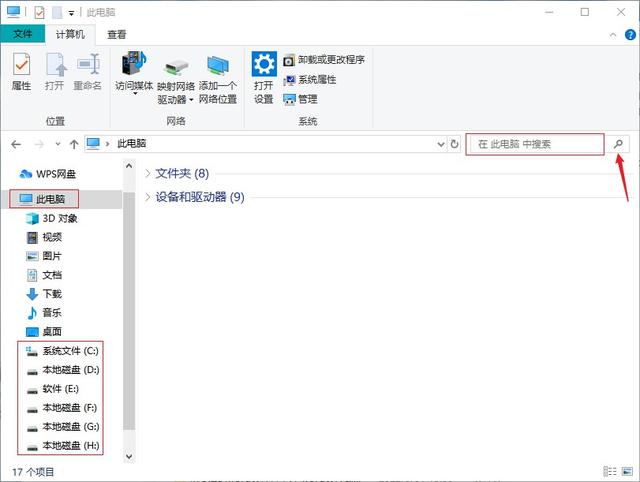Open the blue help question icon
This screenshot has width=640, height=482.
(x=630, y=35)
